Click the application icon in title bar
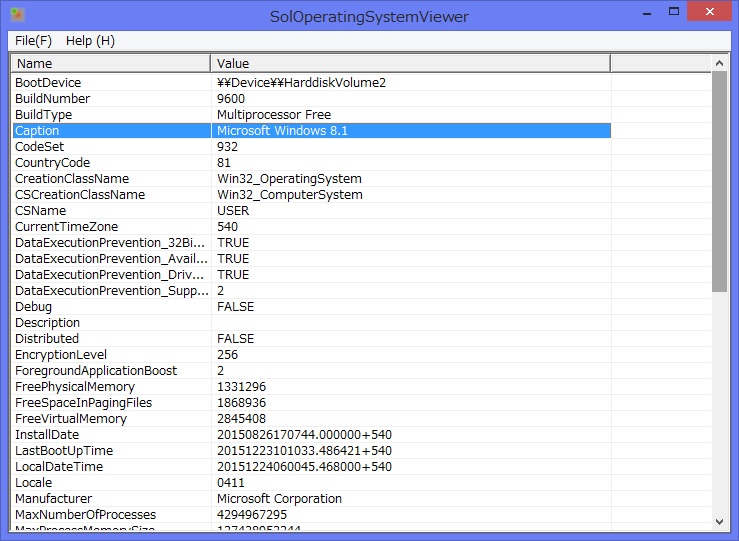Image resolution: width=739 pixels, height=541 pixels. (17, 15)
